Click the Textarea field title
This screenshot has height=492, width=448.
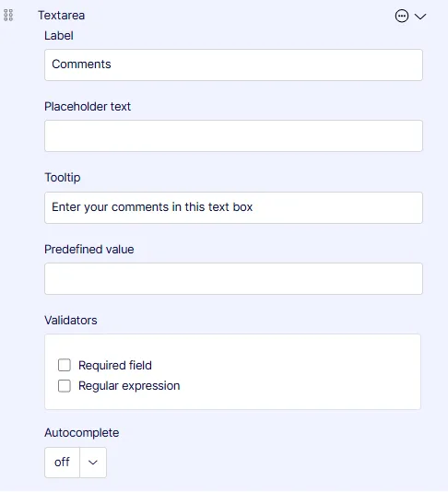point(61,16)
